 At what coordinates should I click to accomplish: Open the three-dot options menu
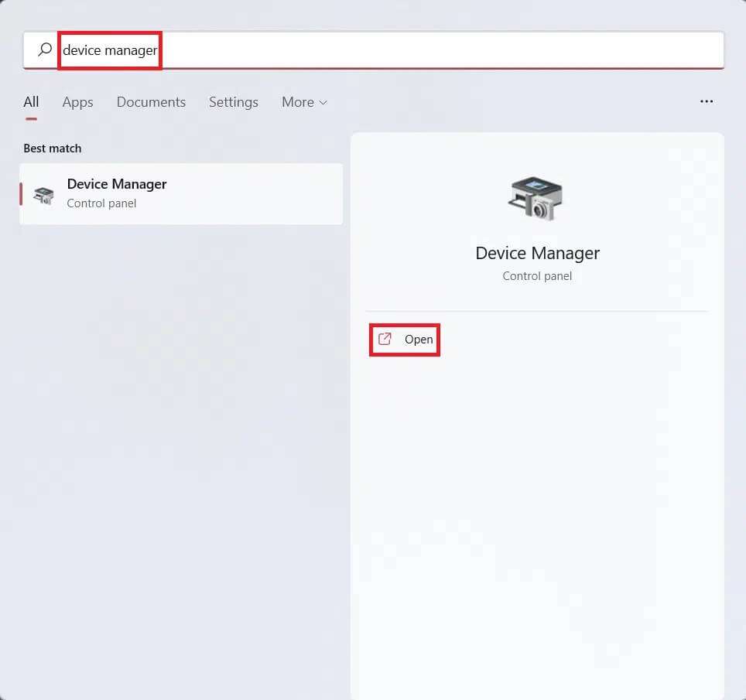point(706,101)
